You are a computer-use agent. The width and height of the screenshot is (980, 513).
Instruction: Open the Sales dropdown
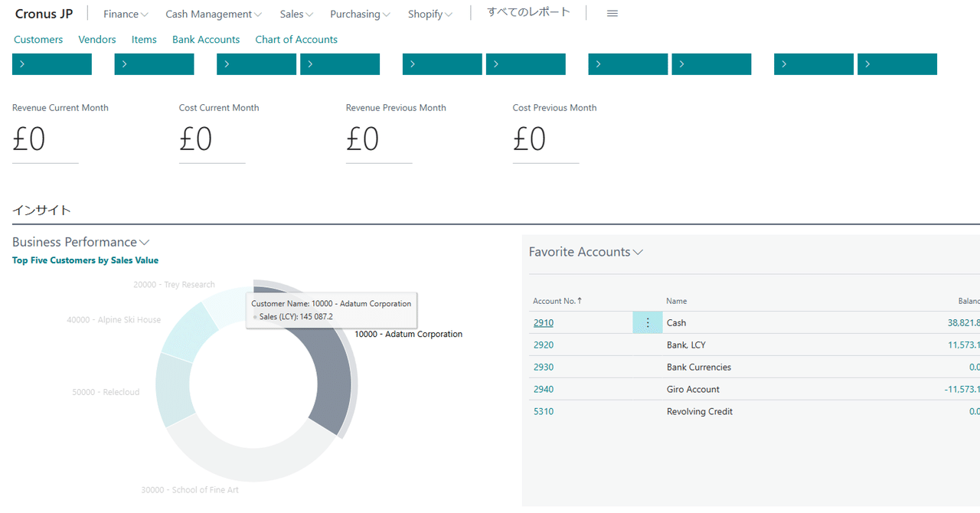tap(296, 14)
